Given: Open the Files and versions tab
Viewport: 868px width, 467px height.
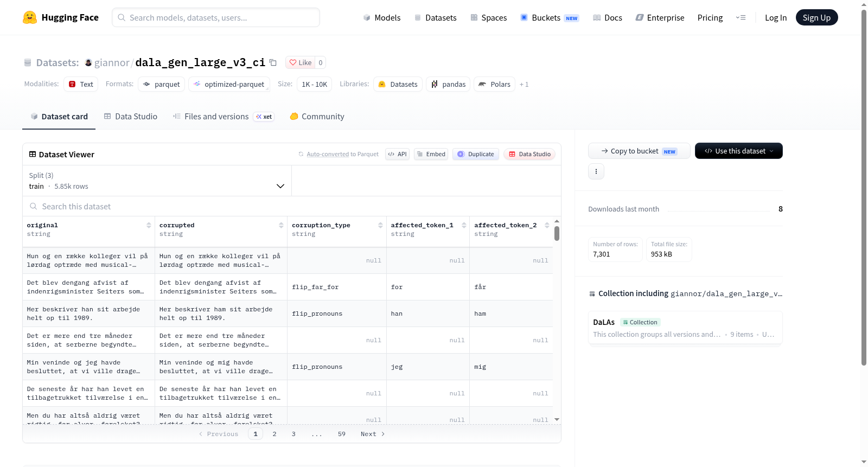Looking at the screenshot, I should (224, 116).
